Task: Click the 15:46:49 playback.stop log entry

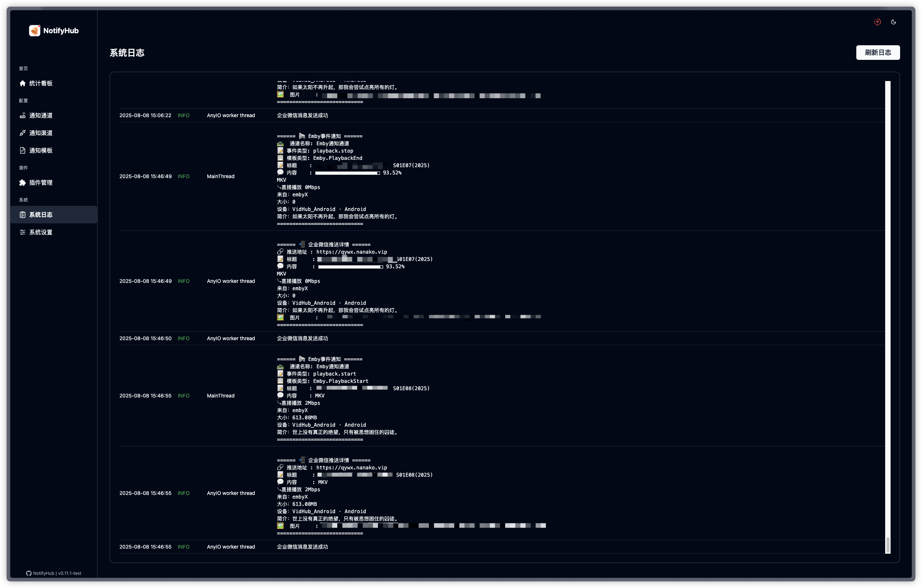Action: point(333,151)
